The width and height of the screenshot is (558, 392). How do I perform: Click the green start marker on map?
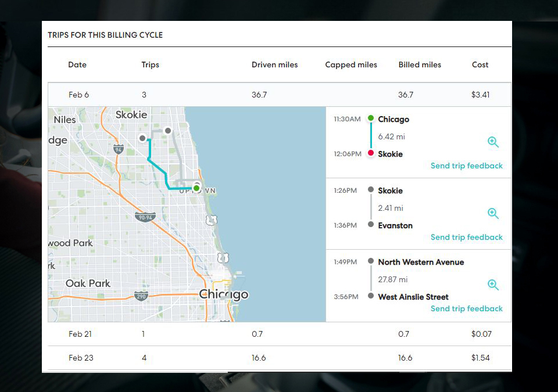point(196,188)
